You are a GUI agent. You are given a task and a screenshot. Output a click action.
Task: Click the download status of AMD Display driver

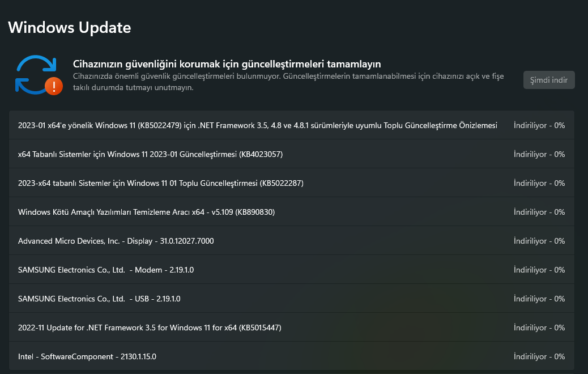pos(539,241)
